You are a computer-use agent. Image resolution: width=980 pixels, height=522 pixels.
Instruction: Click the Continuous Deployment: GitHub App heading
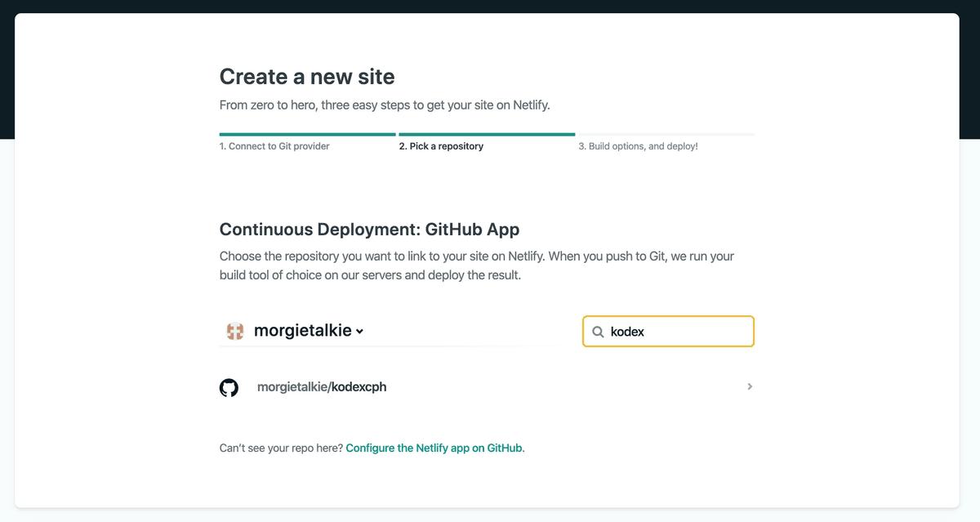[x=369, y=229]
